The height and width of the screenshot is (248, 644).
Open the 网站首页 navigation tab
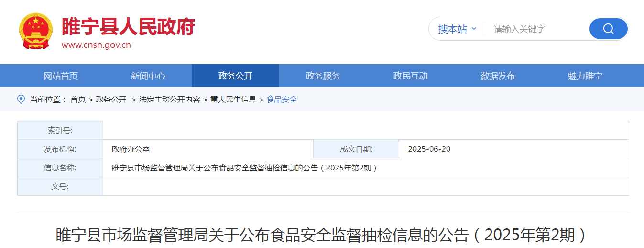[x=61, y=76]
